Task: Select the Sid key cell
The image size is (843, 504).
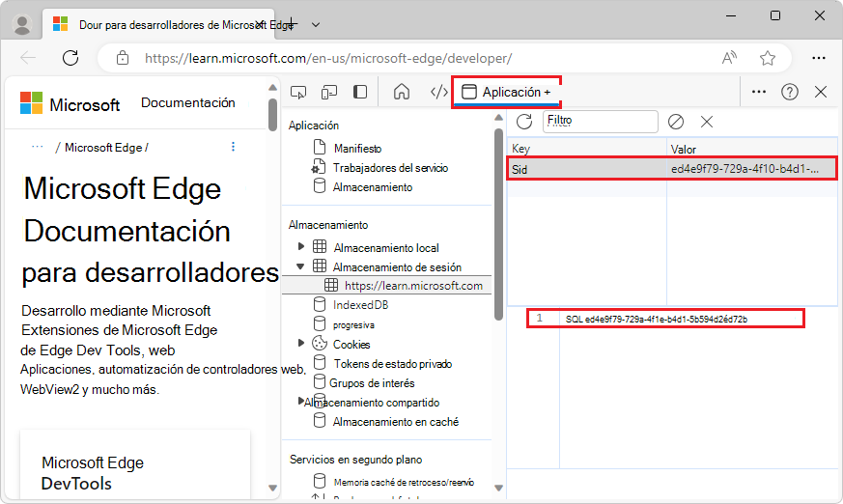Action: 587,169
